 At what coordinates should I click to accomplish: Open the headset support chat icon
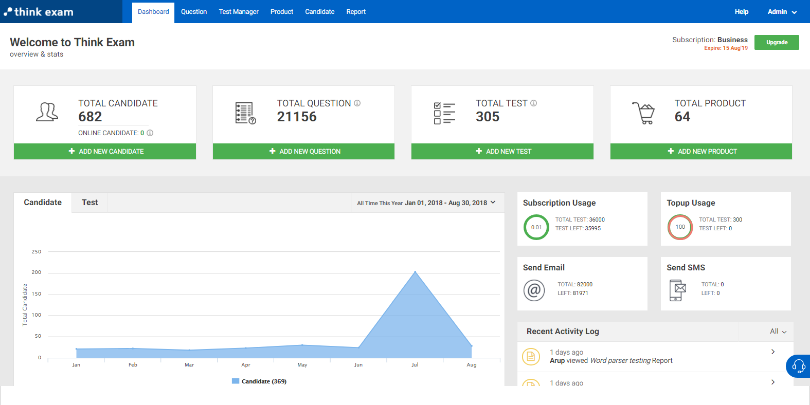click(x=797, y=366)
